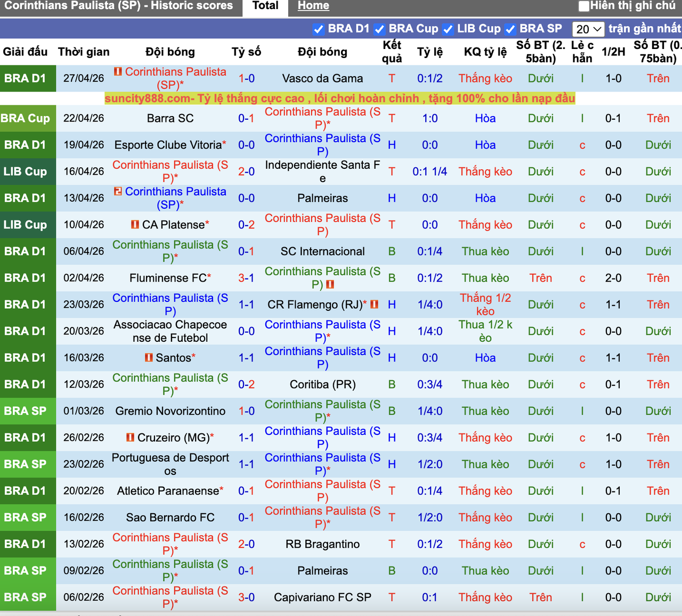Viewport: 682px width, 616px height.
Task: Click Thua 1/2 kèo result in Chapecoense row
Action: (x=485, y=331)
